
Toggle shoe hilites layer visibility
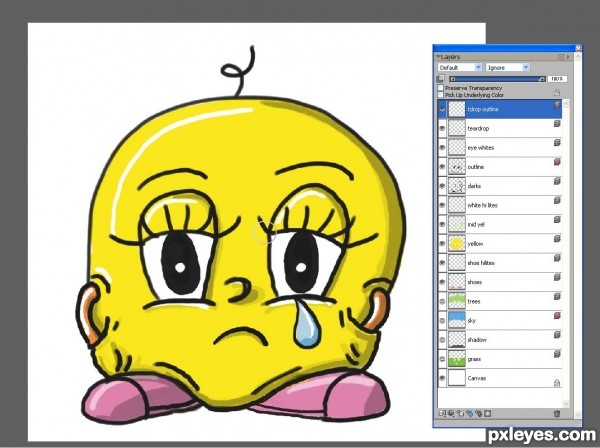tap(442, 263)
